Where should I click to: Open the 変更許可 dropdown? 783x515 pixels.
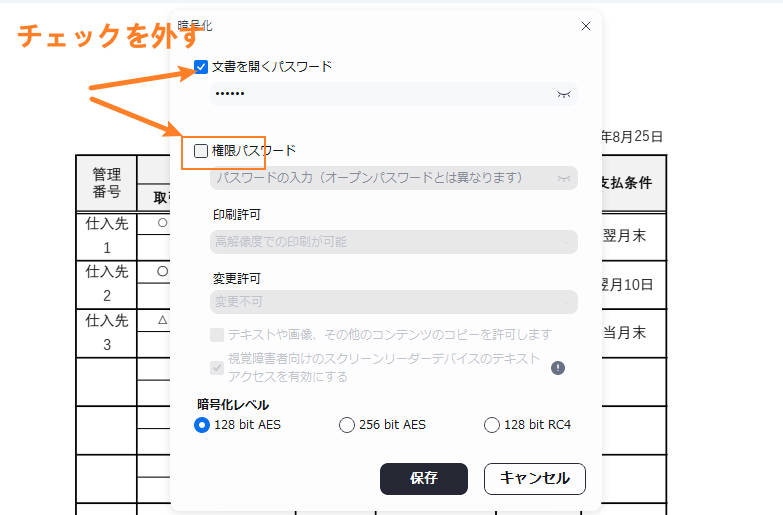pos(393,302)
